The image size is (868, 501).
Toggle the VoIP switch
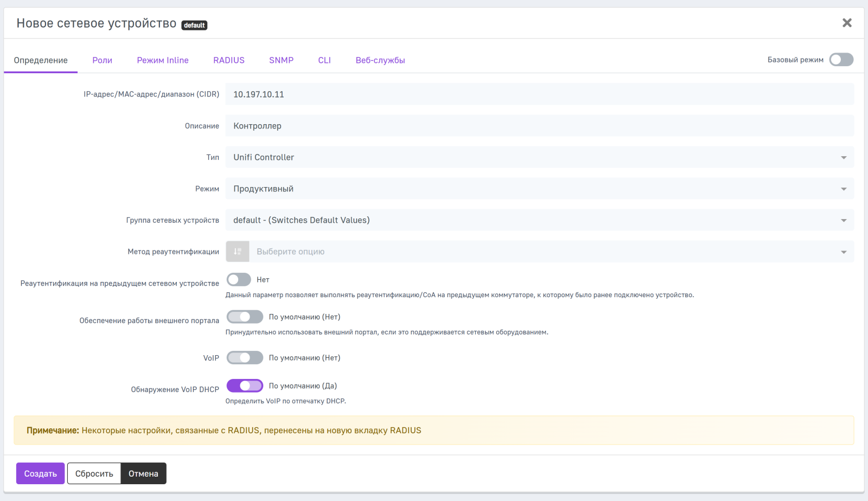pos(245,358)
